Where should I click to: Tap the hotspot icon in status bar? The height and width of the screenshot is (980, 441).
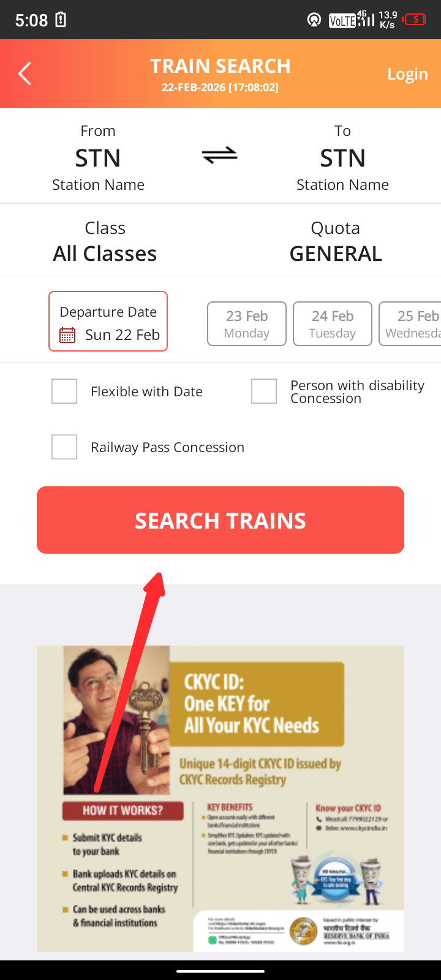coord(314,20)
